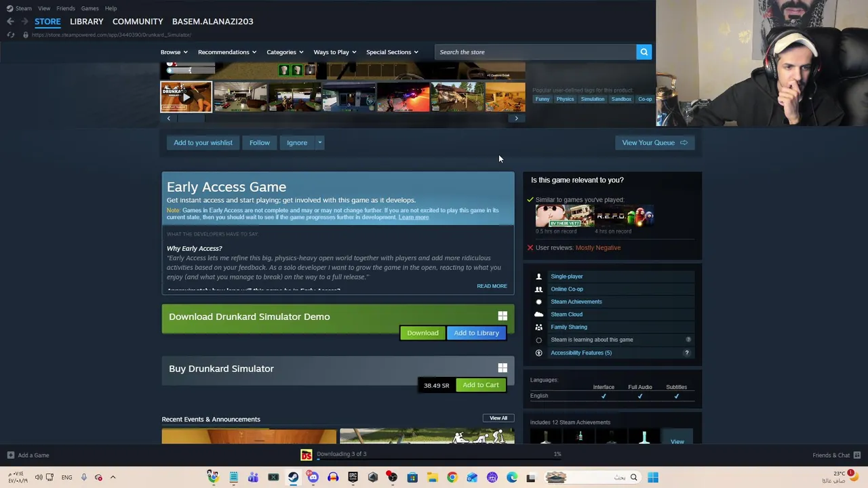
Task: Open the Categories dropdown
Action: pyautogui.click(x=285, y=52)
